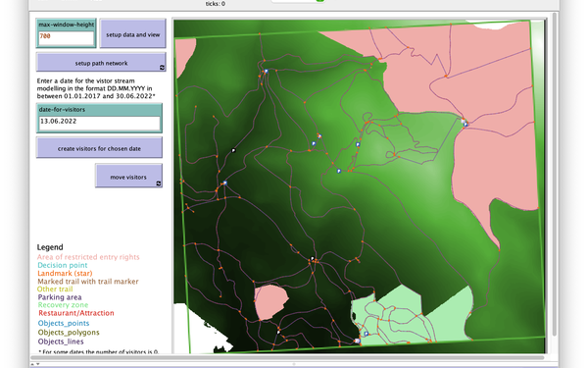Focus the max-window-height input box
Screen dimensions: 588x368
(x=67, y=37)
